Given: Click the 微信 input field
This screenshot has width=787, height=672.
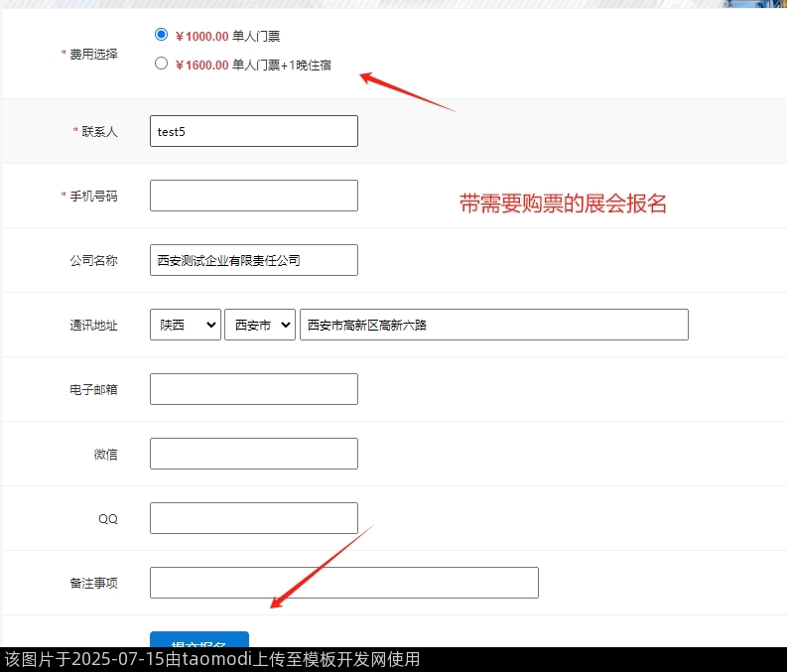Looking at the screenshot, I should (x=253, y=454).
